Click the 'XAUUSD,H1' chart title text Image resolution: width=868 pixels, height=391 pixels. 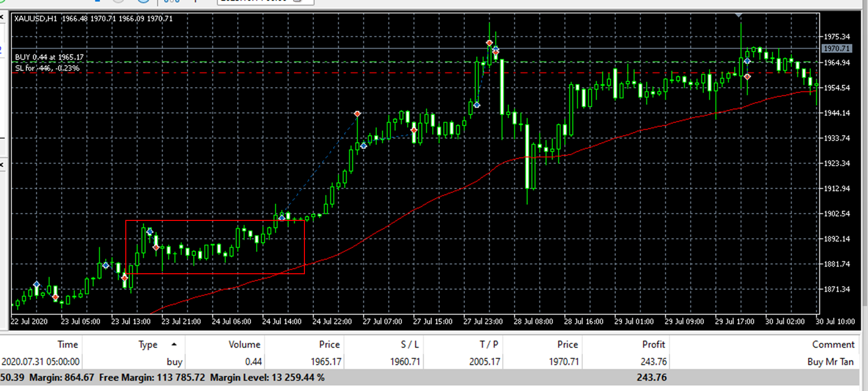(35, 19)
